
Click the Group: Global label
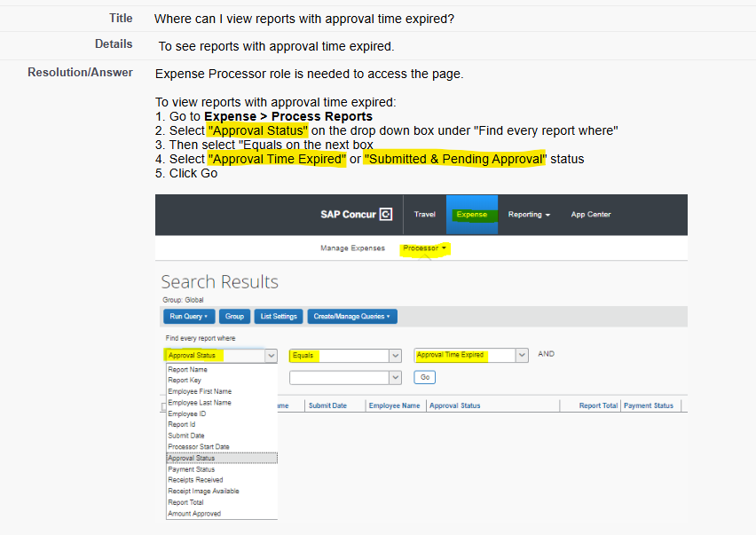tap(183, 300)
